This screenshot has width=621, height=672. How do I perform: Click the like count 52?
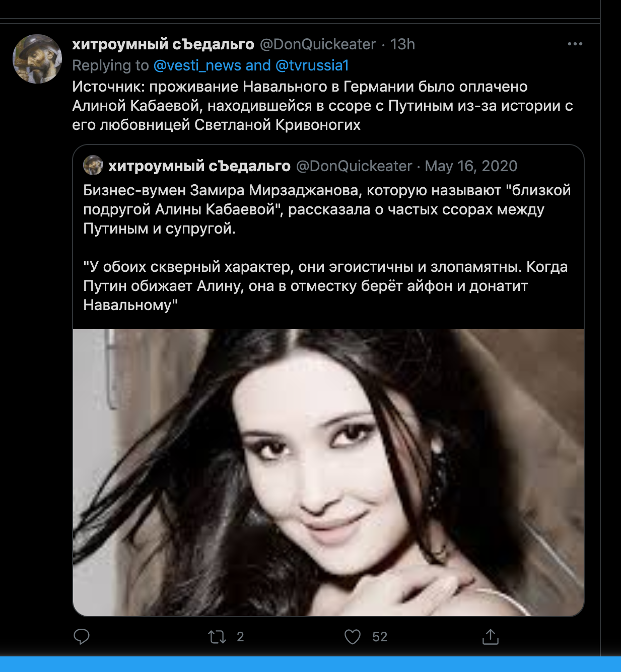(380, 637)
